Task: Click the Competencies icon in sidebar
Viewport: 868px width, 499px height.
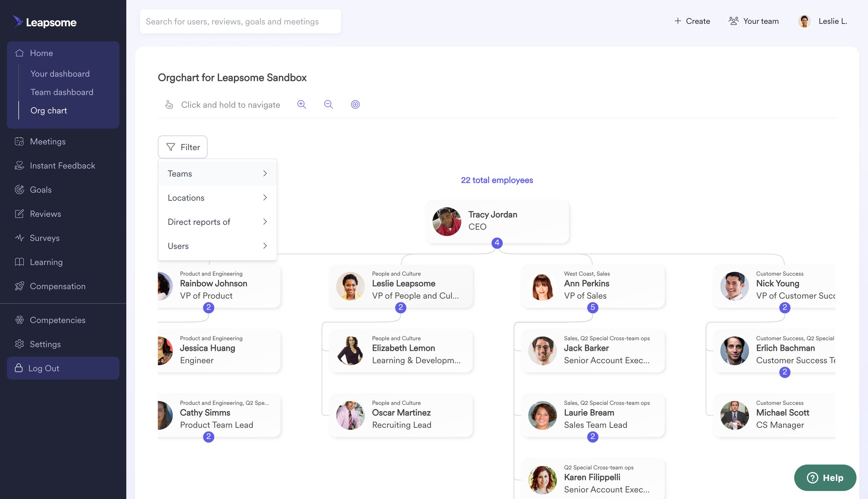Action: tap(20, 320)
